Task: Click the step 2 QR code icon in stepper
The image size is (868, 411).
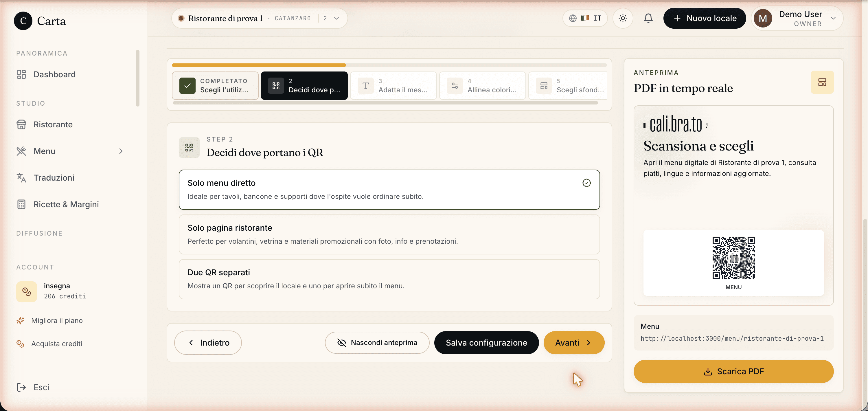Action: (276, 86)
